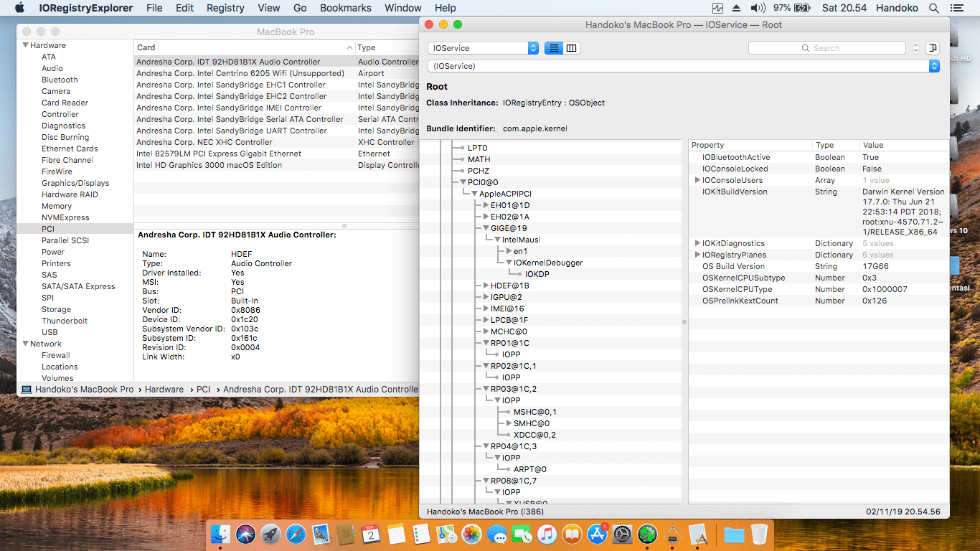Open Maps from the Dock
The image size is (980, 551).
tap(446, 534)
